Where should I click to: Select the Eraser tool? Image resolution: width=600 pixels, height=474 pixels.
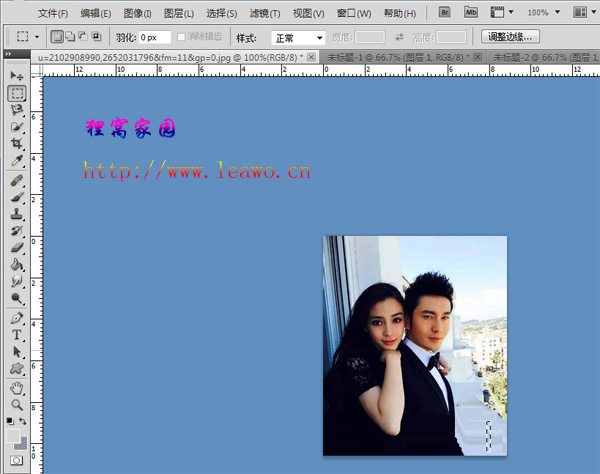[x=16, y=248]
